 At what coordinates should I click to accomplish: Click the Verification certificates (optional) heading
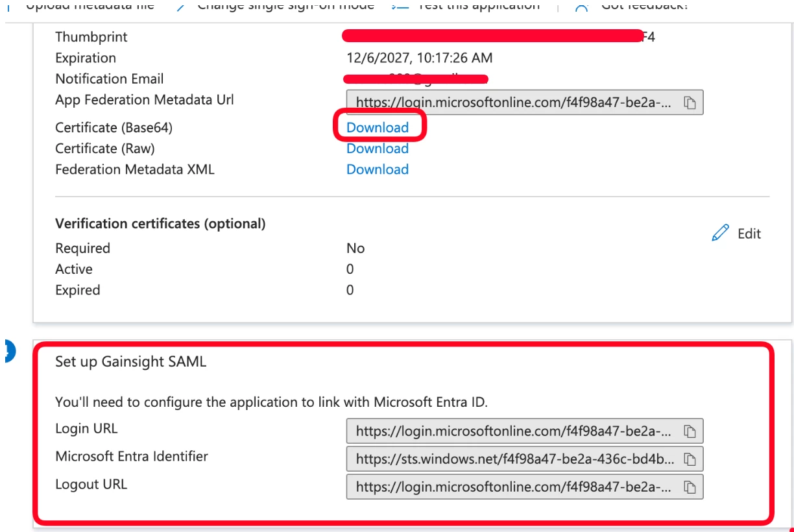(x=160, y=224)
